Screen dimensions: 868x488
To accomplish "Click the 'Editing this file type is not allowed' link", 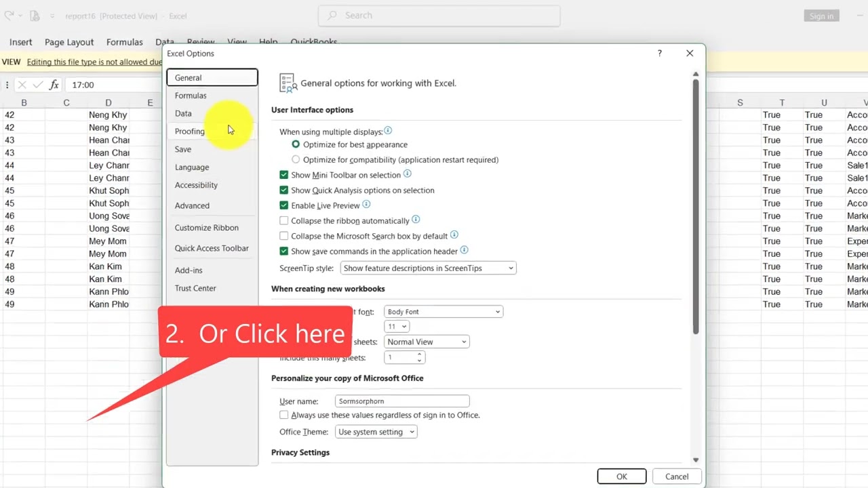I will click(94, 62).
